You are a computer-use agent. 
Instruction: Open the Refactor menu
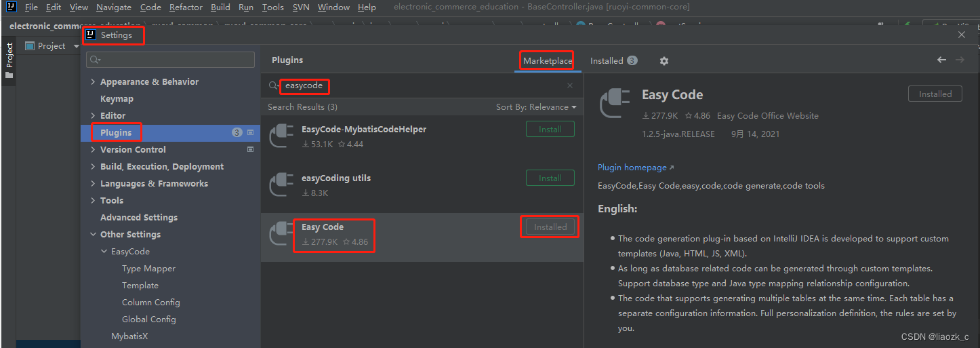pyautogui.click(x=186, y=7)
